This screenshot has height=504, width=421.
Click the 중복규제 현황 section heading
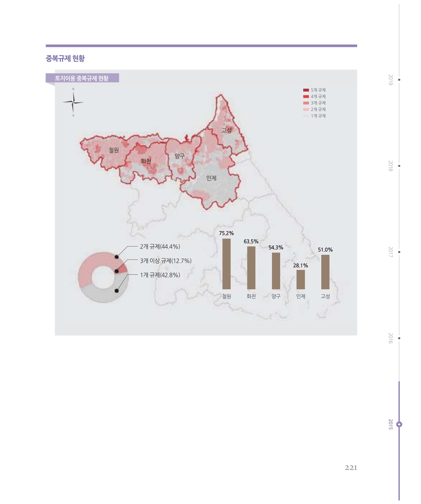click(x=65, y=59)
